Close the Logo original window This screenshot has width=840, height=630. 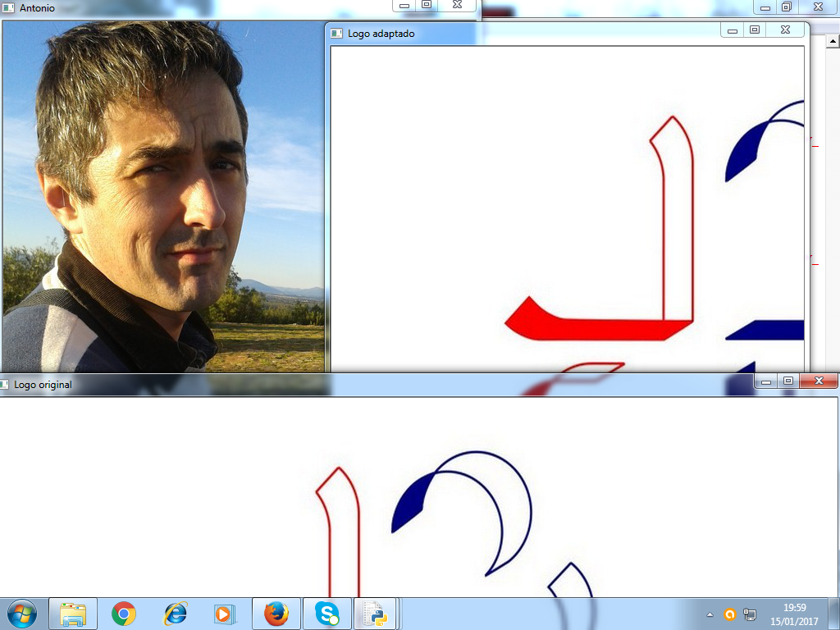tap(819, 381)
